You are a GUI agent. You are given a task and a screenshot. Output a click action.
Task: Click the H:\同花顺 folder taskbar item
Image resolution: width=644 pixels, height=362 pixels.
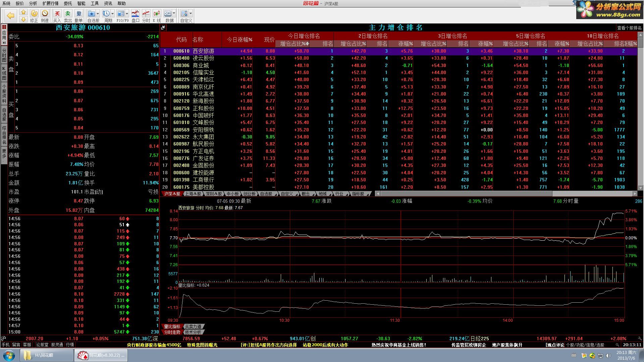coord(46,355)
